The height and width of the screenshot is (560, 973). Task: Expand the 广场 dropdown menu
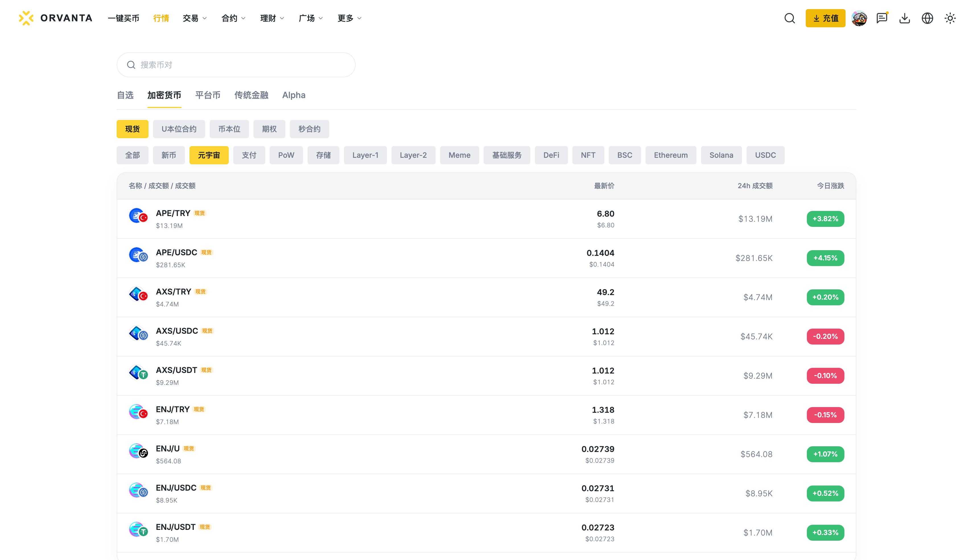point(311,18)
